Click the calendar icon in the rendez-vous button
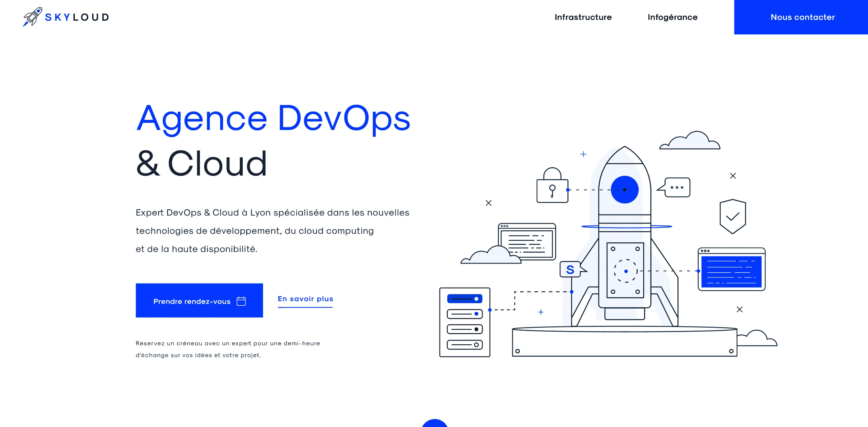This screenshot has width=868, height=427. click(241, 301)
